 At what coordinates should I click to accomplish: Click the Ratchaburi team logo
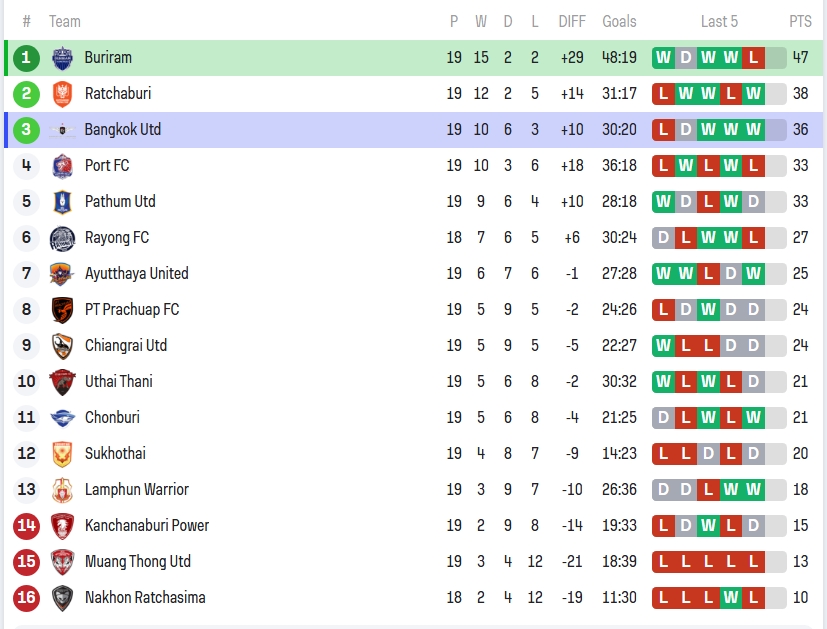(x=62, y=94)
